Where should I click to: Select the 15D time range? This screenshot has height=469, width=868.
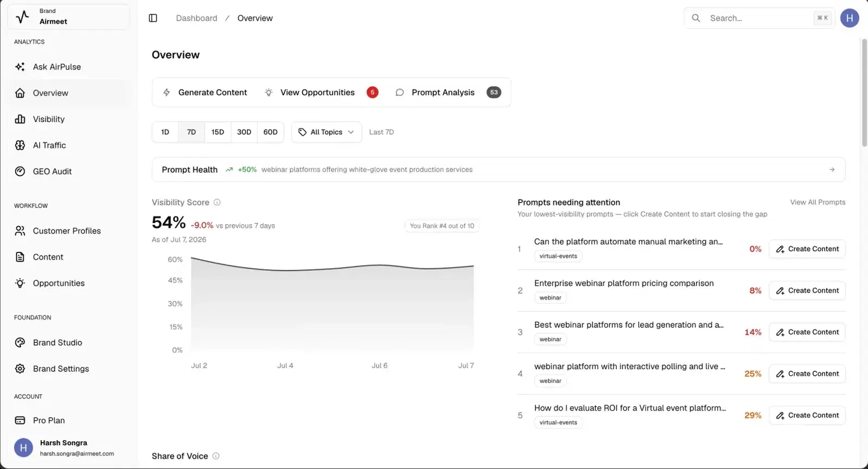[x=218, y=132]
